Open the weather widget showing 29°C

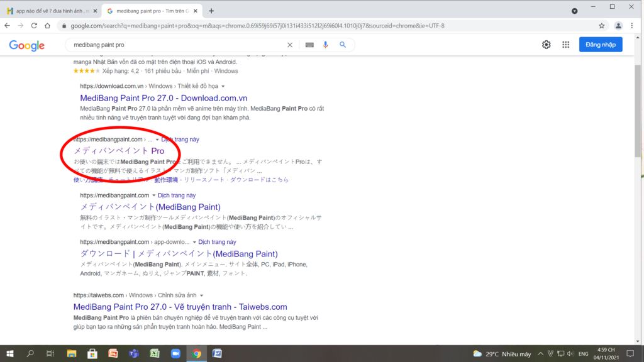(x=502, y=354)
